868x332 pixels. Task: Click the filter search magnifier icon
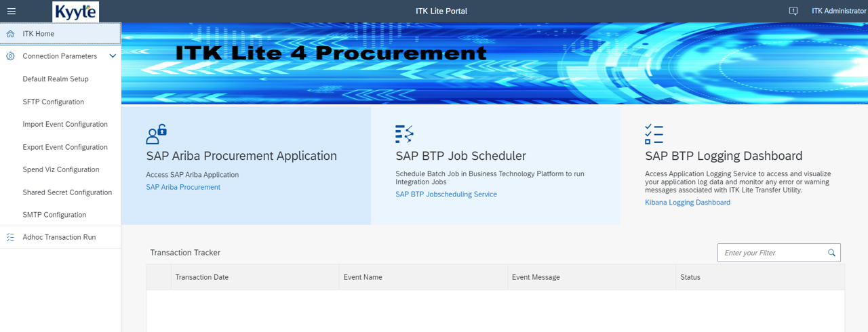831,253
